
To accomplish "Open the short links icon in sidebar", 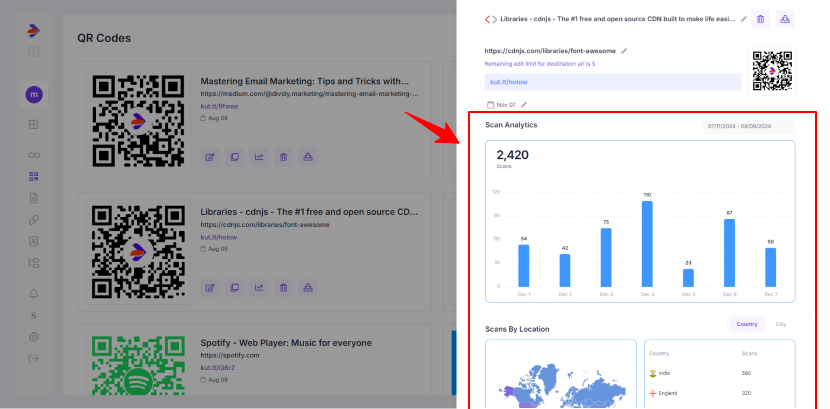I will (x=34, y=155).
